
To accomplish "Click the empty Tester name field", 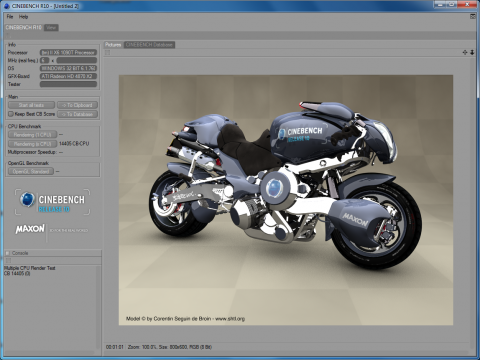I will [x=68, y=84].
